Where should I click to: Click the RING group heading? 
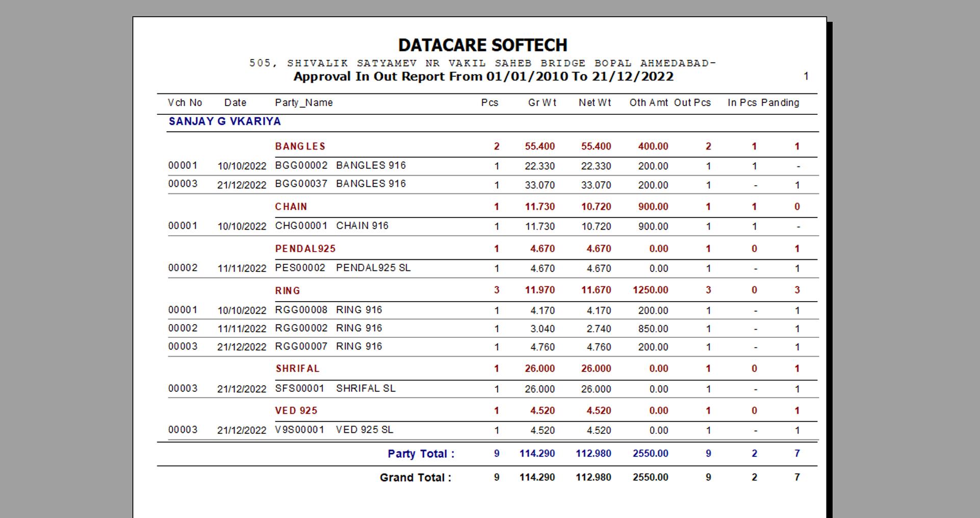[288, 290]
